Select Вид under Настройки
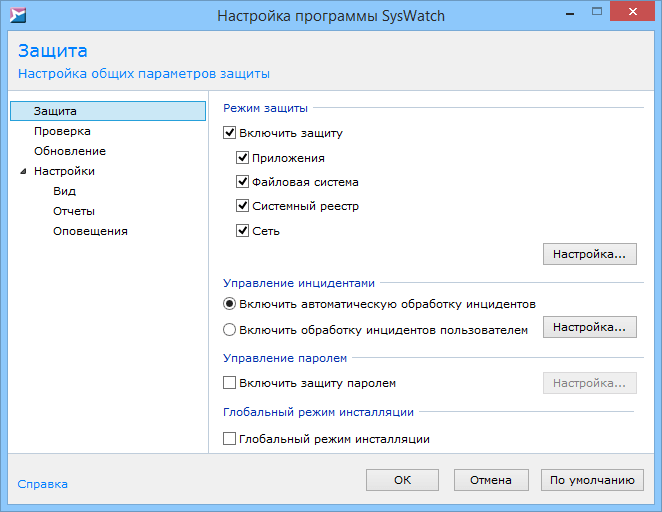662x512 pixels. click(64, 191)
